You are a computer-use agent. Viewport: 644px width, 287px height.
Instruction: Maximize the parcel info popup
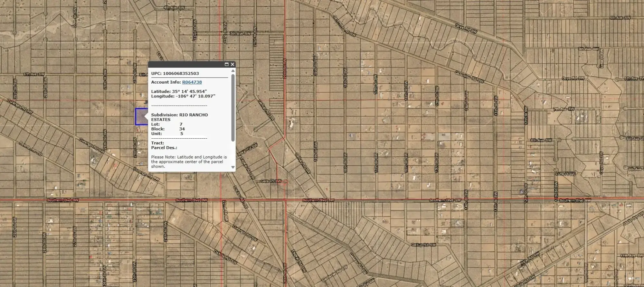click(x=226, y=64)
